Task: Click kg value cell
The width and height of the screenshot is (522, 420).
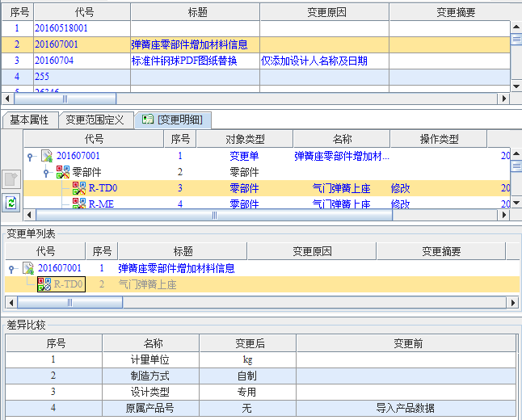Action: pos(247,359)
